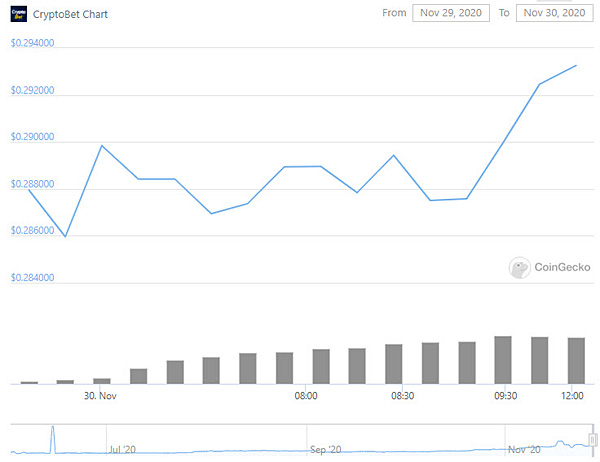Click the navigator spike before Jul '20
The image size is (600, 462).
53,439
